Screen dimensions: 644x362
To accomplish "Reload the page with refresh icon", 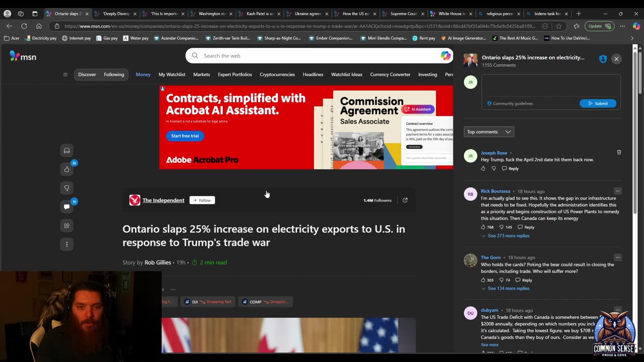I will 24,26.
